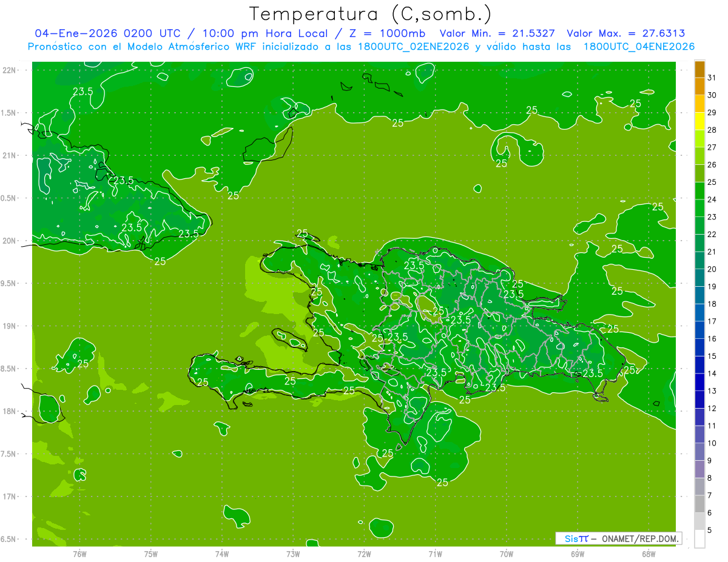Select the 'Valor Min. = 21.5327' value
This screenshot has height=562, width=728.
tap(497, 33)
